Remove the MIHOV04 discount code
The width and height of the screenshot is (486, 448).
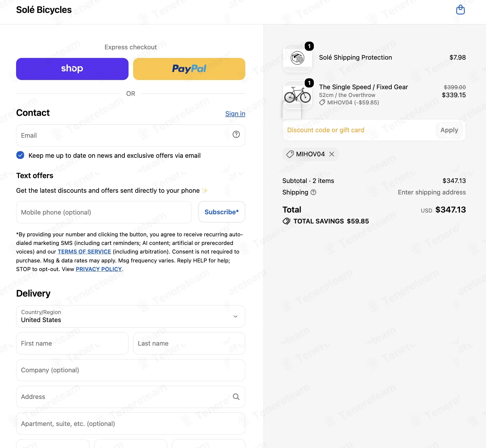[x=332, y=154]
